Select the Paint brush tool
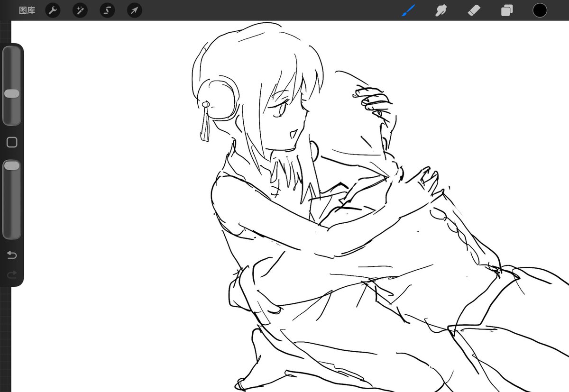This screenshot has height=392, width=569. coord(408,10)
